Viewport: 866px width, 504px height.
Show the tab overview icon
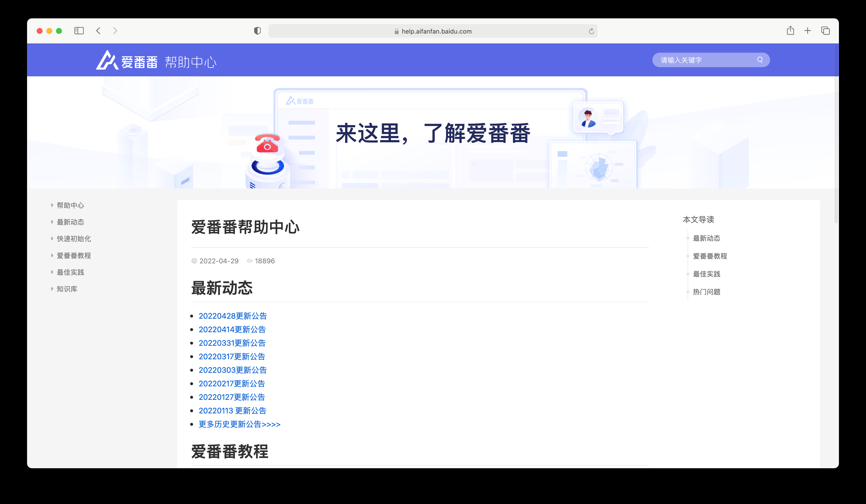coord(825,31)
